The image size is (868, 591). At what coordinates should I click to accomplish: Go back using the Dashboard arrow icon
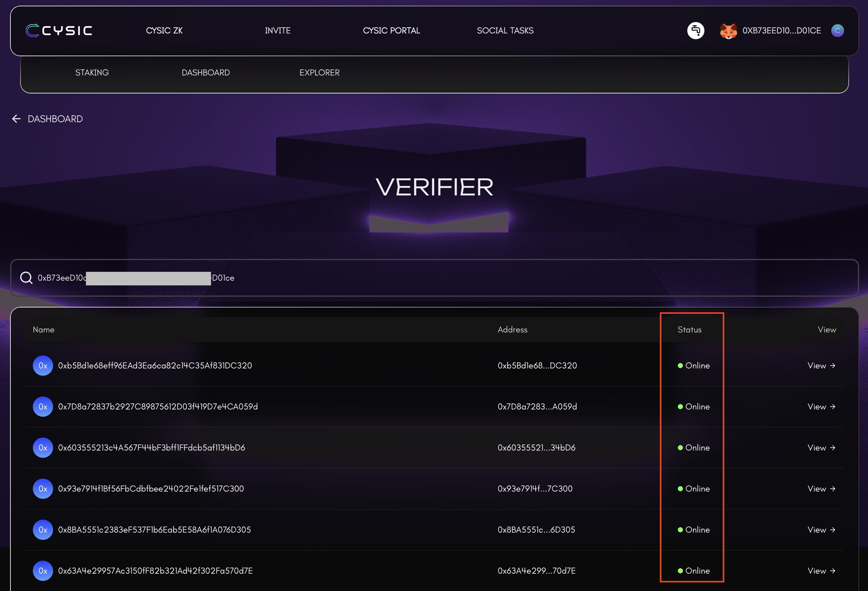pyautogui.click(x=16, y=119)
